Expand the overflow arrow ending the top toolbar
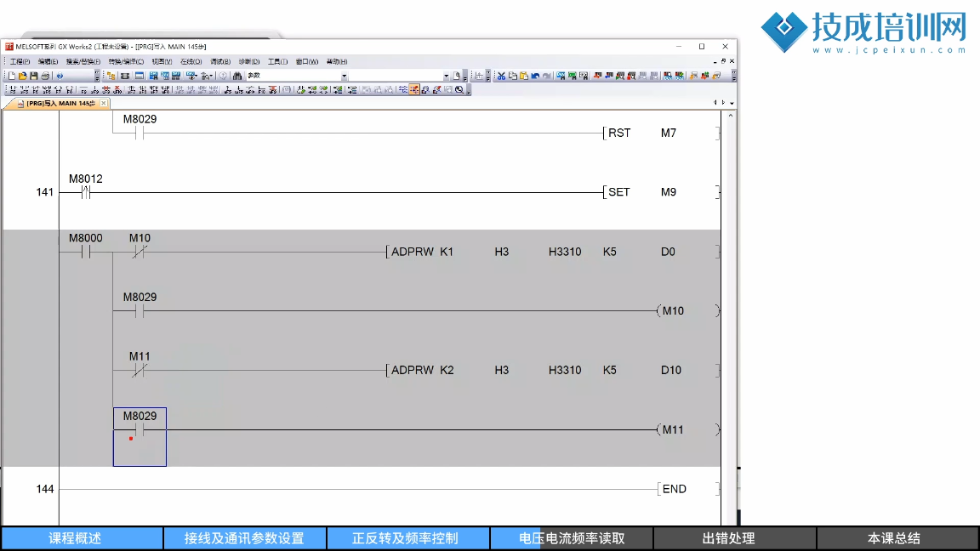980x551 pixels. tap(734, 77)
